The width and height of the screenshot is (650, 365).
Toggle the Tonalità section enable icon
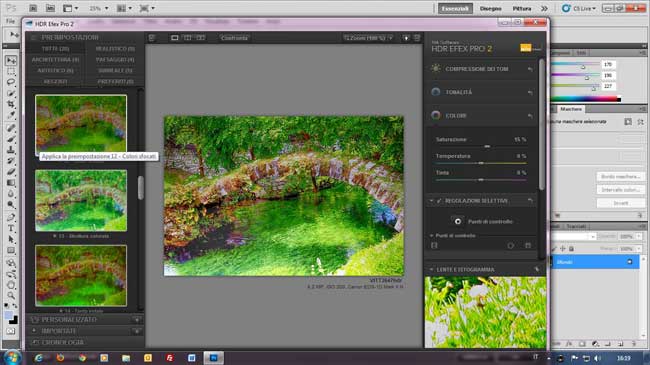(436, 92)
